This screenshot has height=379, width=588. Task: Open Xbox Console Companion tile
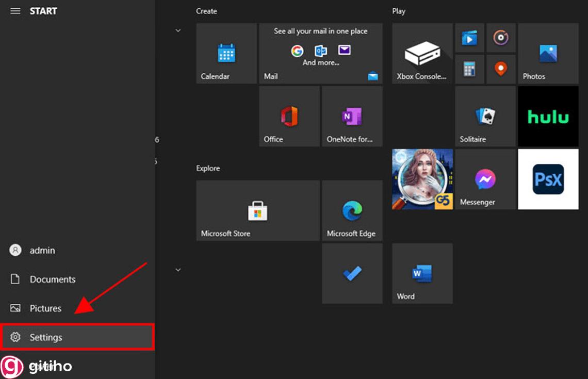[422, 54]
